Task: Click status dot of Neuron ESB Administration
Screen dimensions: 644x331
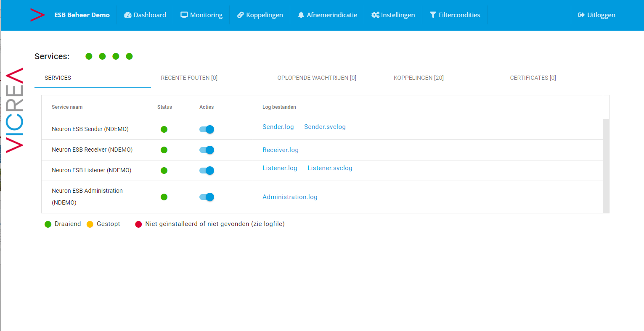Action: click(x=164, y=197)
